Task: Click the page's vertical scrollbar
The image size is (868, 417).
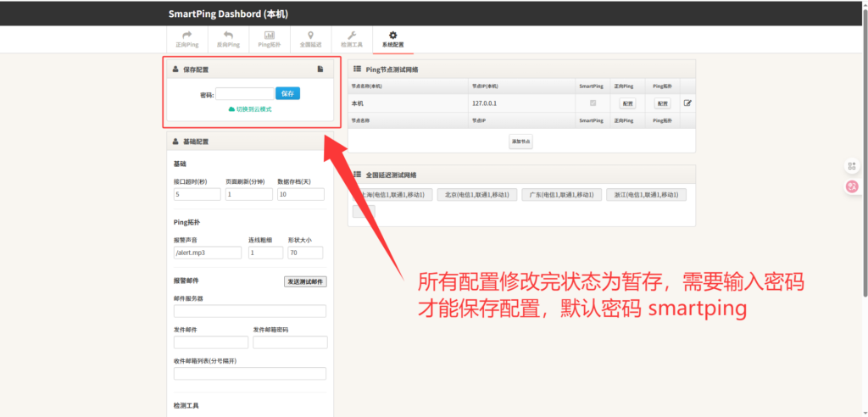Action: click(x=863, y=170)
